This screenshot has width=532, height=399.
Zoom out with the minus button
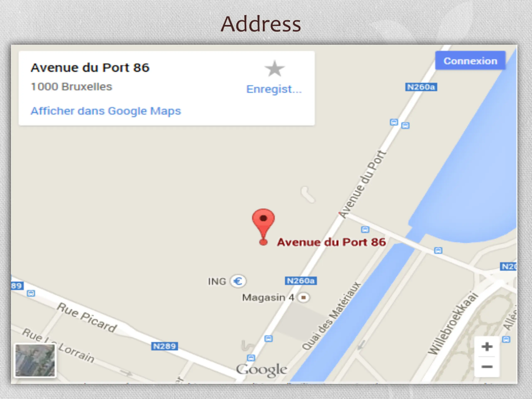pos(487,367)
